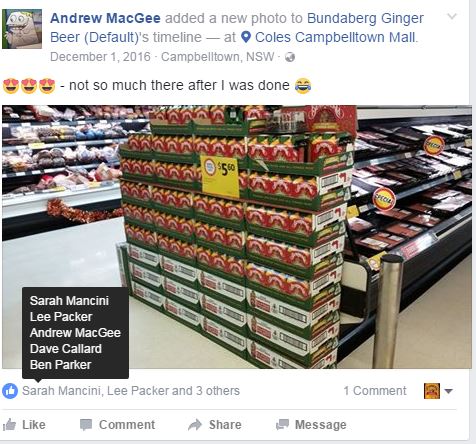Visit the Bundaberg Ginger Beer page link

[x=237, y=28]
